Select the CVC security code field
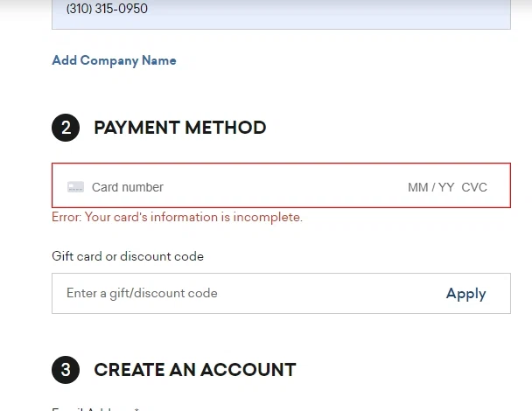This screenshot has width=532, height=411. coord(474,187)
